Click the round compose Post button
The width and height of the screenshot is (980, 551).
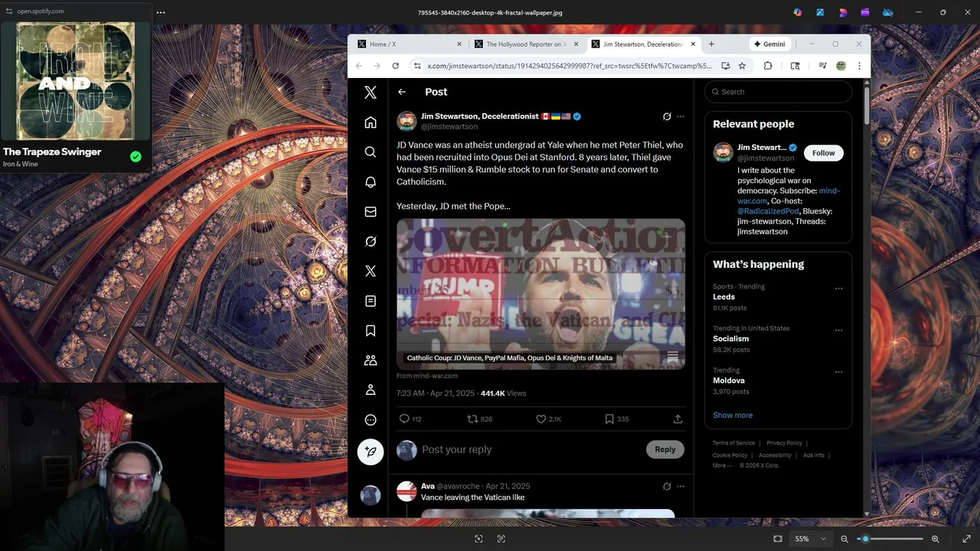tap(371, 452)
